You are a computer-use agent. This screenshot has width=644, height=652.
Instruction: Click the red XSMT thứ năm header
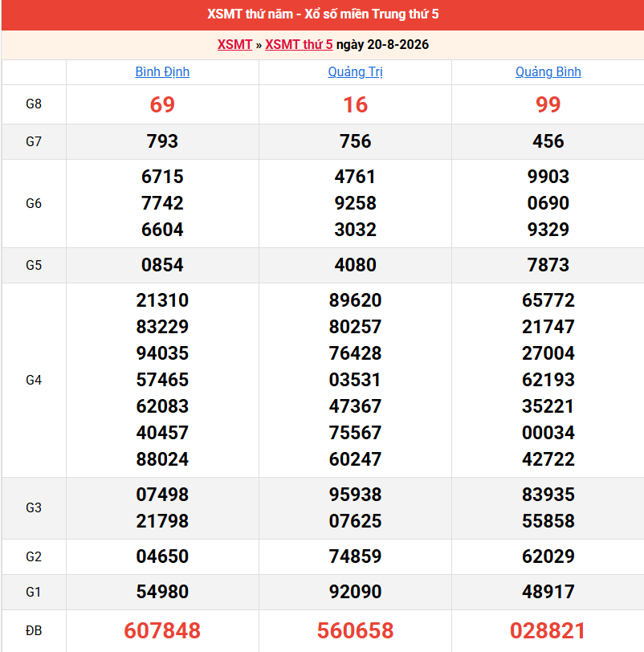(323, 14)
